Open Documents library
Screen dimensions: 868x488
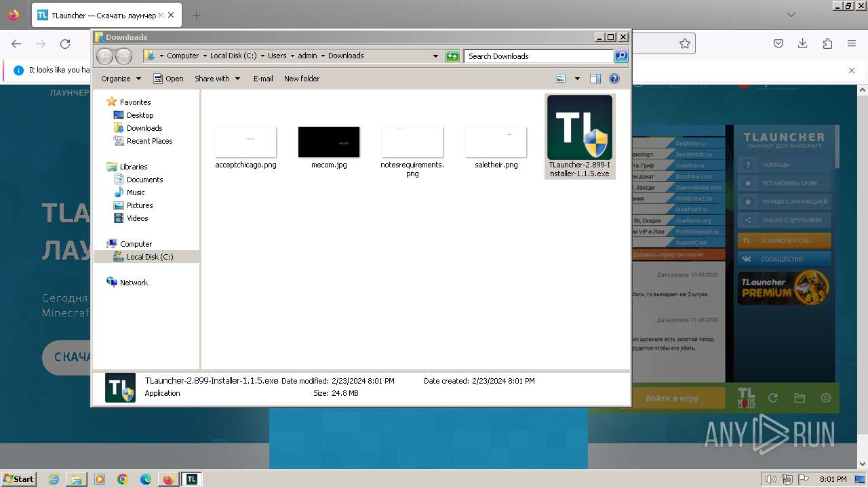[144, 180]
